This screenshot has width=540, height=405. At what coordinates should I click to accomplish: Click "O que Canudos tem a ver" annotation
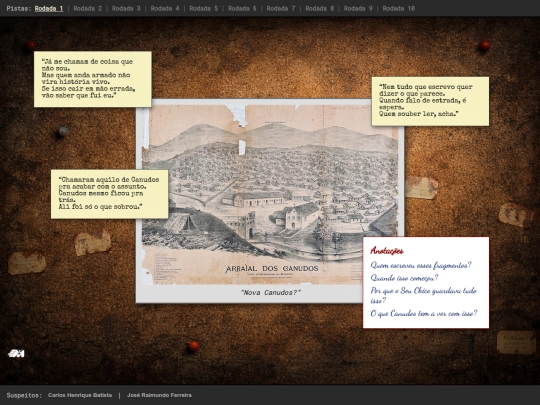point(424,313)
